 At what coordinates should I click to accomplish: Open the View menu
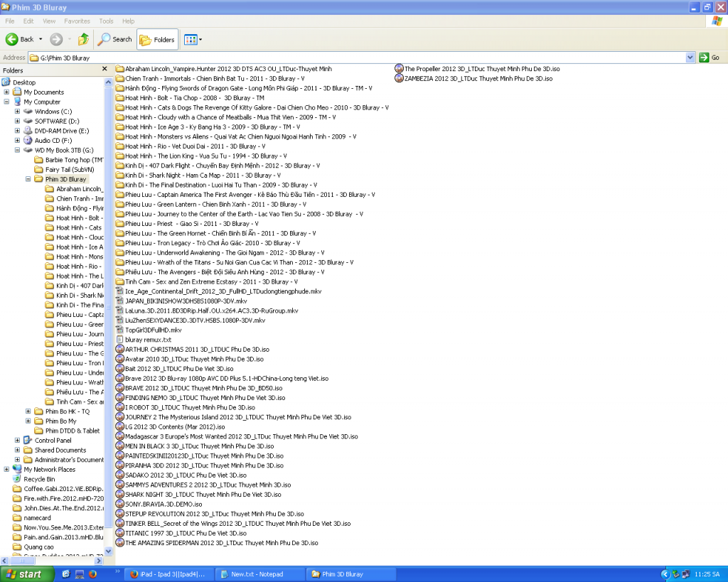click(49, 21)
